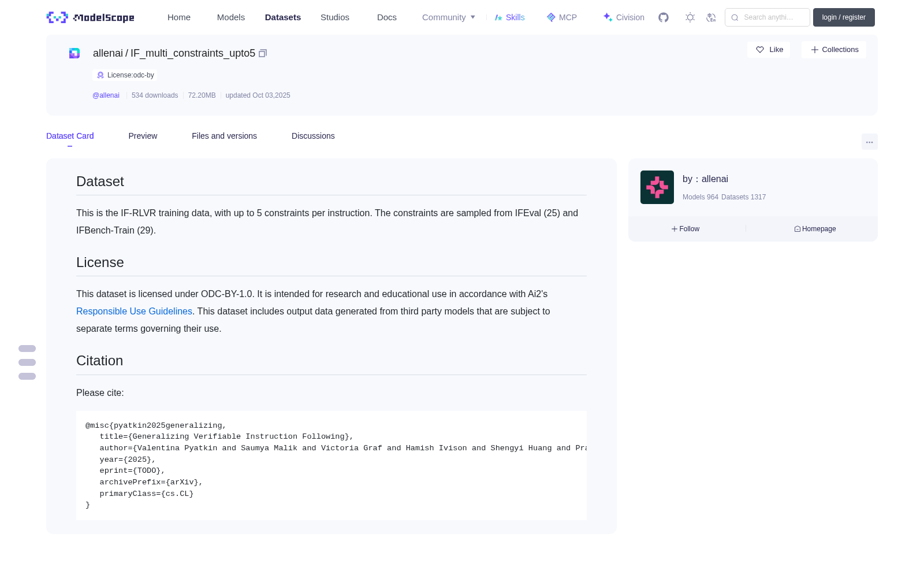Image resolution: width=924 pixels, height=578 pixels.
Task: Add dataset to Collections
Action: pos(834,50)
